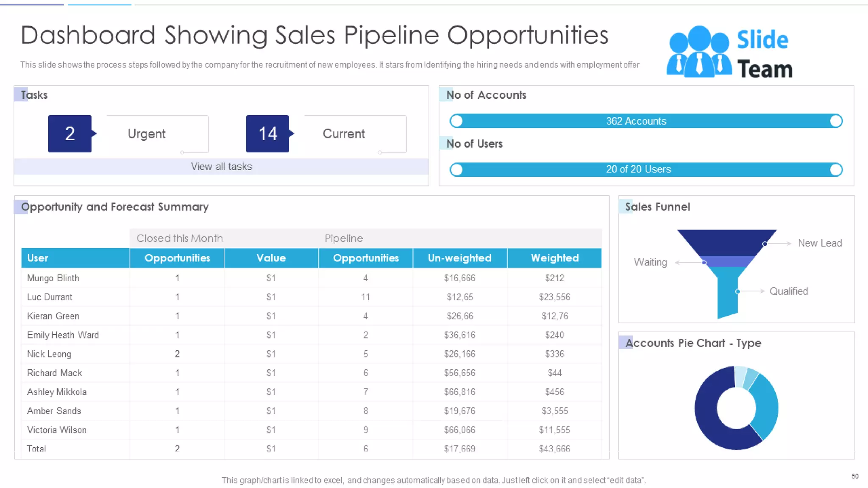Click the $3,555 weighted value
This screenshot has width=868, height=488.
click(554, 411)
